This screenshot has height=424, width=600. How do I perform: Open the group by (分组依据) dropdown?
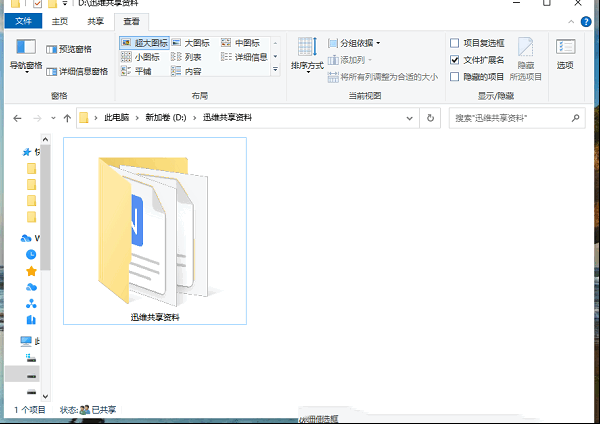354,43
